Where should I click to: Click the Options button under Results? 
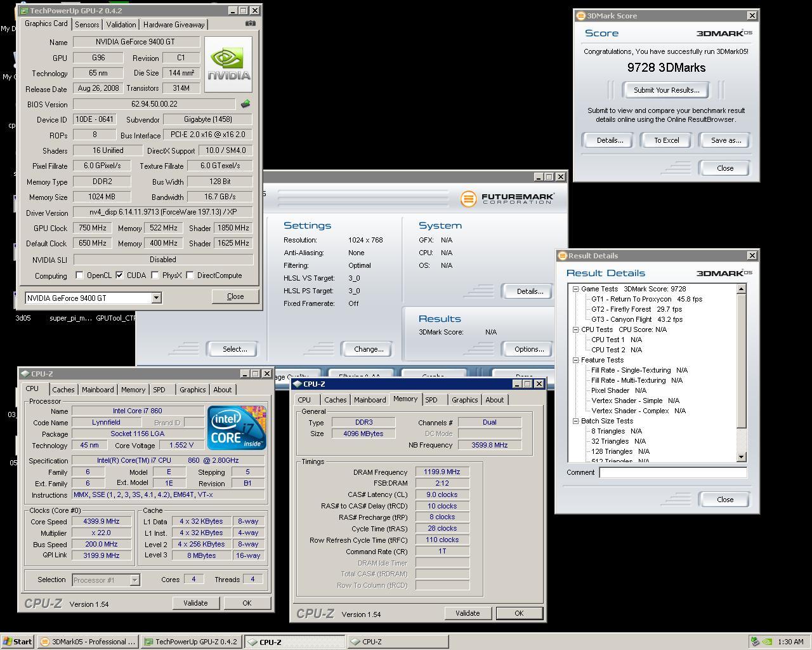pos(528,349)
